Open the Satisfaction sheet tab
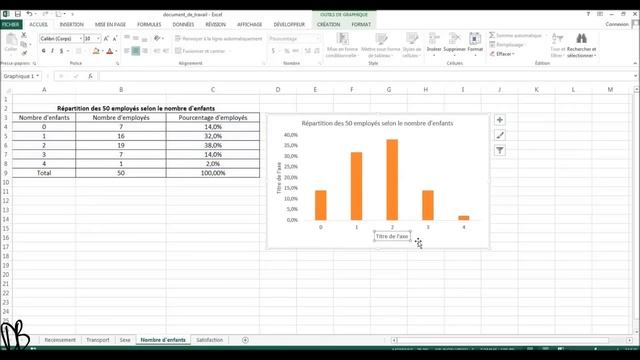 click(209, 340)
